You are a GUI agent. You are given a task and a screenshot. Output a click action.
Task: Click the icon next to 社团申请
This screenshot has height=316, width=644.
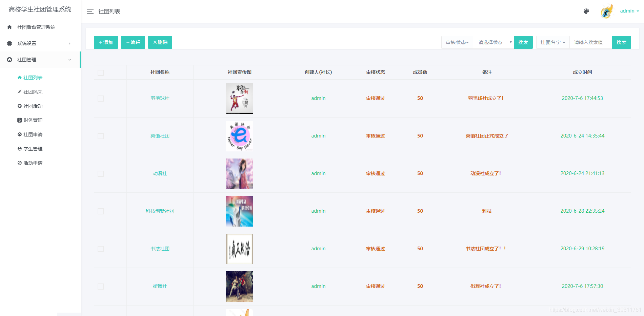coord(20,134)
